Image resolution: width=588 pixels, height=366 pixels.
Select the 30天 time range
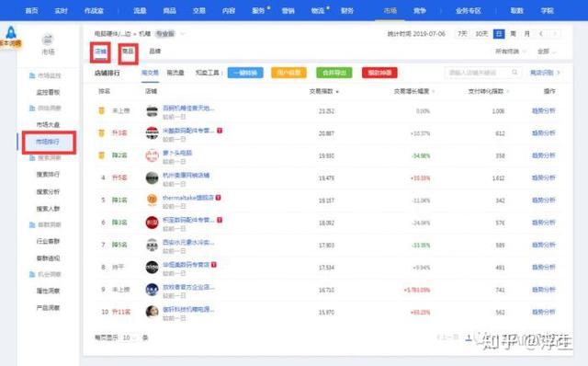(481, 34)
